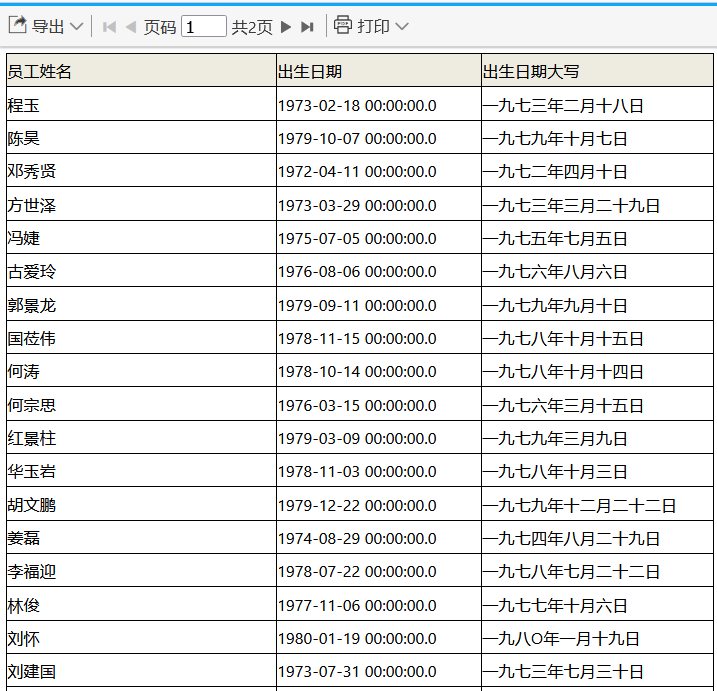Image resolution: width=717 pixels, height=691 pixels.
Task: Select the name cell 程玉
Action: [141, 104]
